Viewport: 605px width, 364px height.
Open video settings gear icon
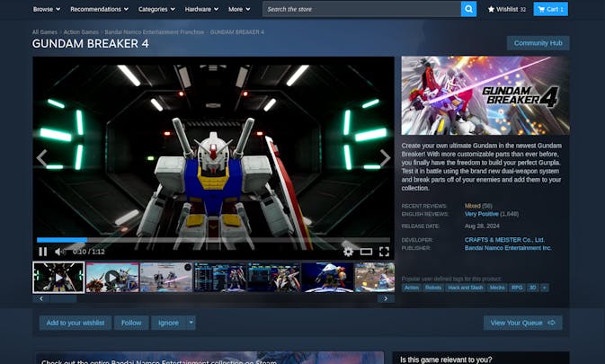pos(349,252)
